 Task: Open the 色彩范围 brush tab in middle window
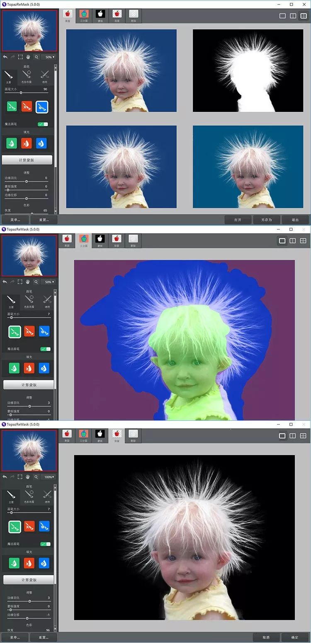pyautogui.click(x=29, y=301)
